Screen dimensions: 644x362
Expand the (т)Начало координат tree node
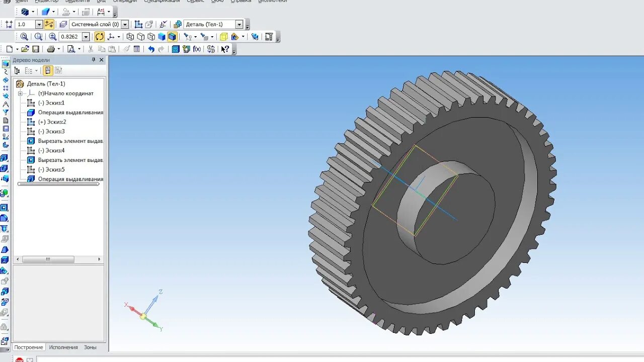tap(20, 94)
